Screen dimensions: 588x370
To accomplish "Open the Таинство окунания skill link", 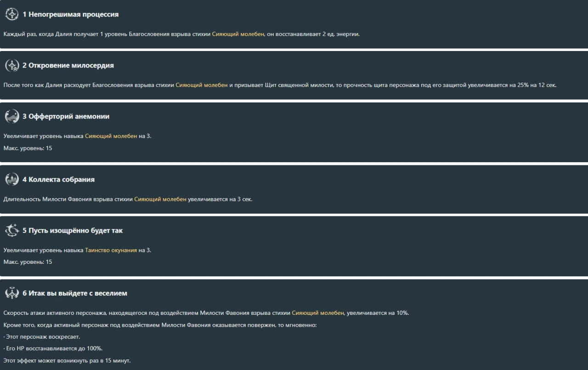I will (111, 250).
